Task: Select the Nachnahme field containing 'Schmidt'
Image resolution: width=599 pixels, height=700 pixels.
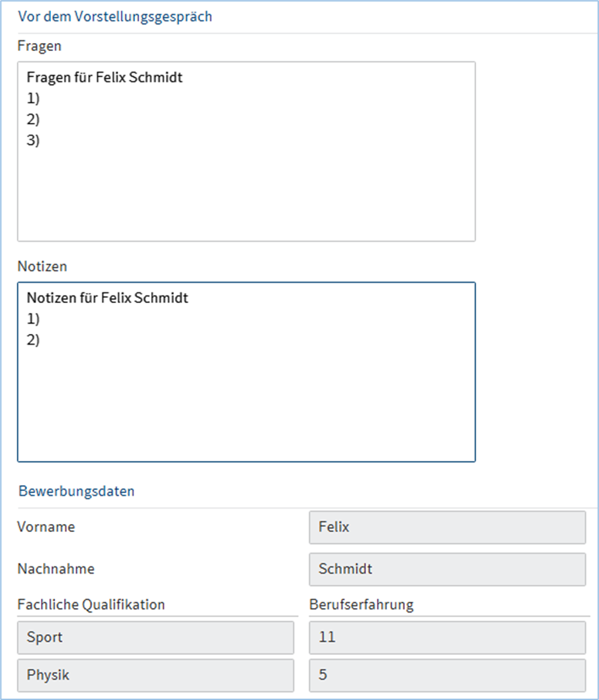Action: click(x=447, y=569)
